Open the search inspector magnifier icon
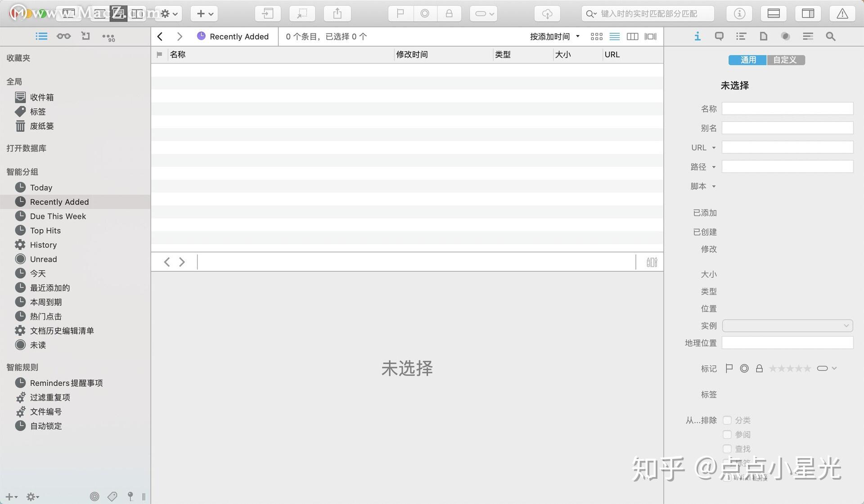 click(x=830, y=36)
